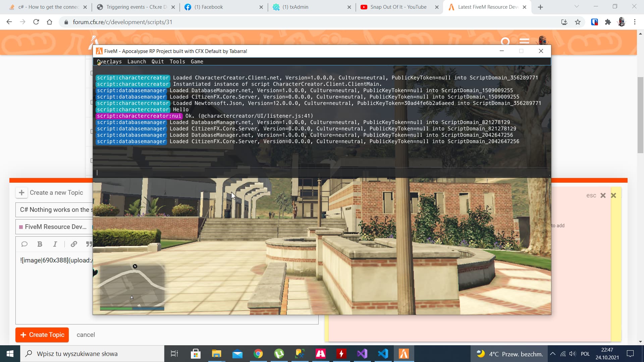The height and width of the screenshot is (362, 644).
Task: Open the Game menu in FiveM
Action: pos(197,62)
